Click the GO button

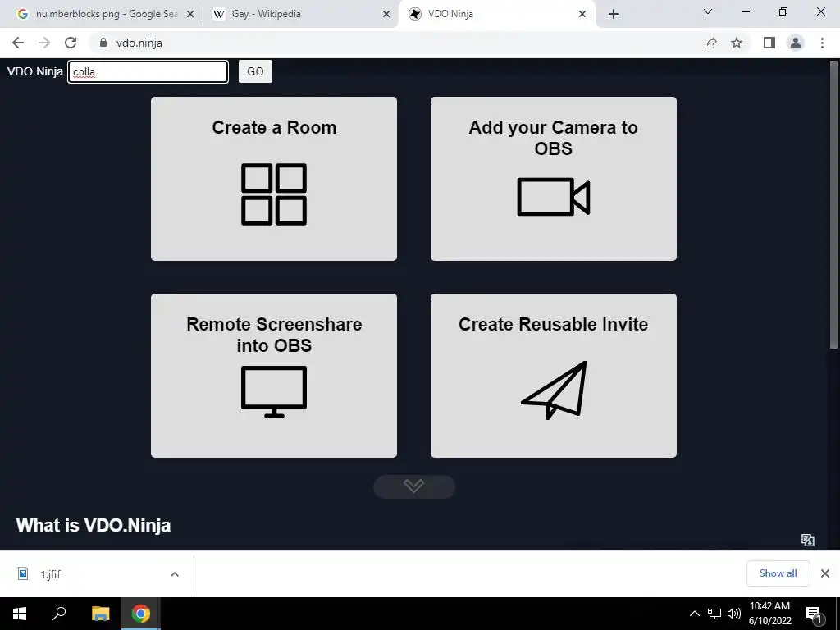tap(255, 72)
